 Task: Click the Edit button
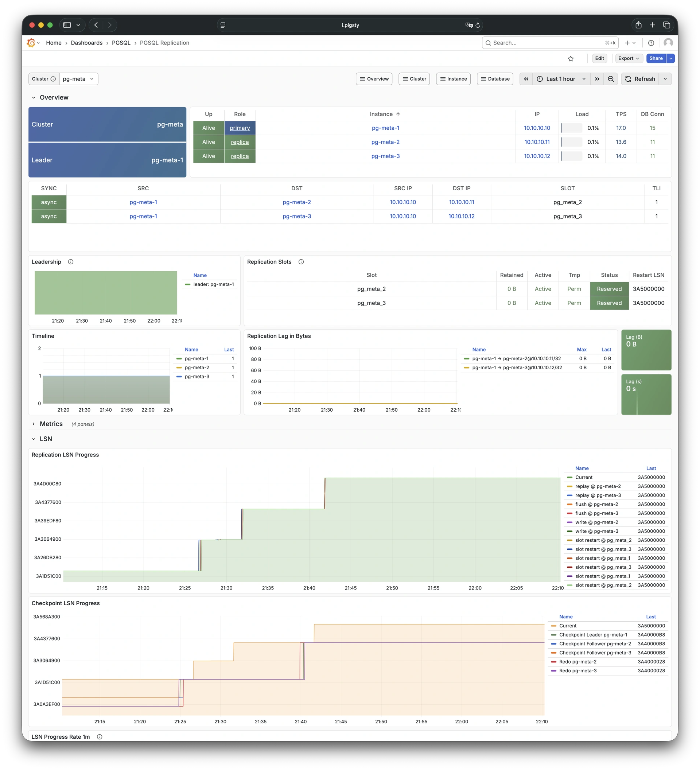click(x=599, y=58)
